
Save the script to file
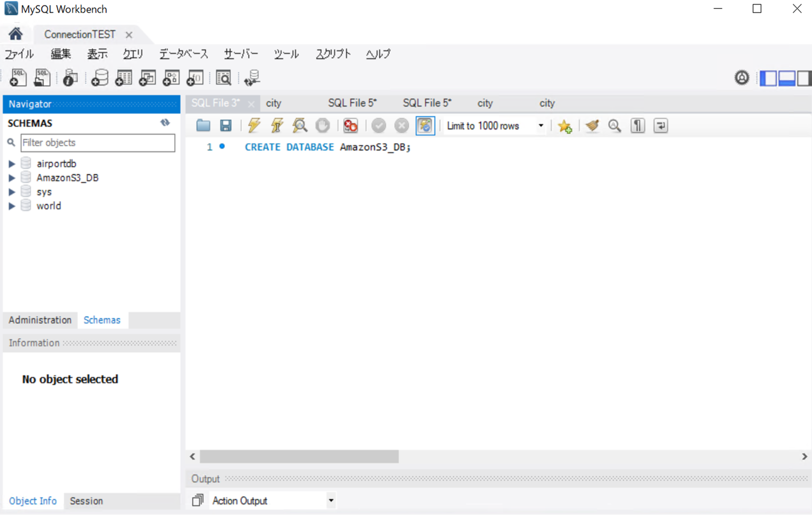tap(226, 126)
